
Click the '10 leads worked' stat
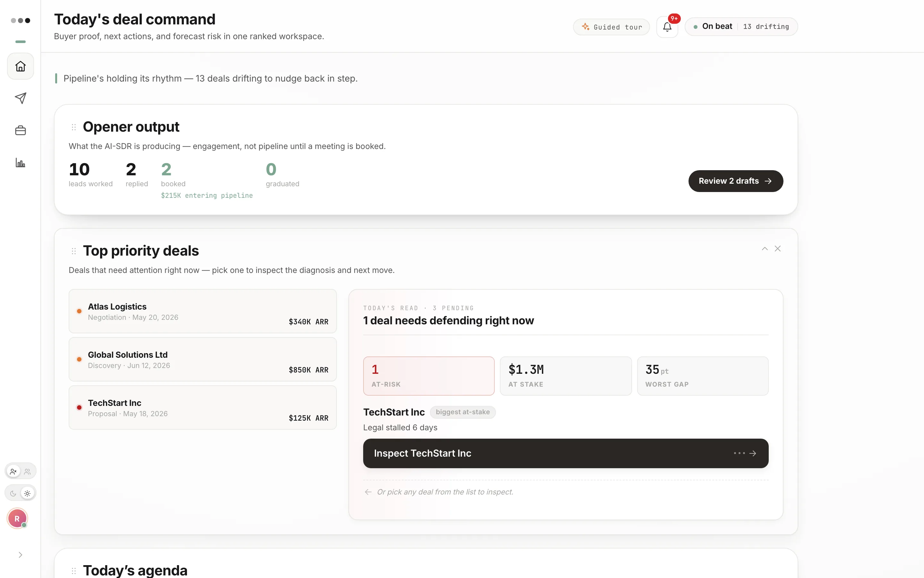pyautogui.click(x=90, y=175)
